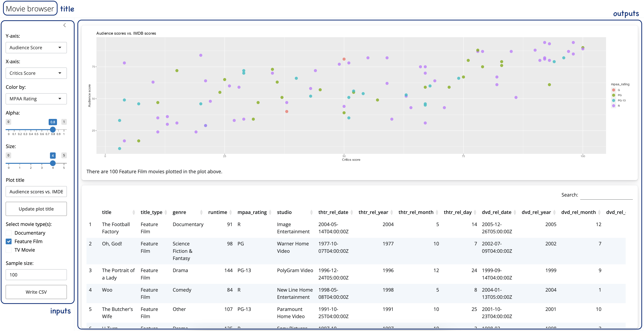Sort by studio column sort icon
Image resolution: width=644 pixels, height=331 pixels.
pos(311,212)
